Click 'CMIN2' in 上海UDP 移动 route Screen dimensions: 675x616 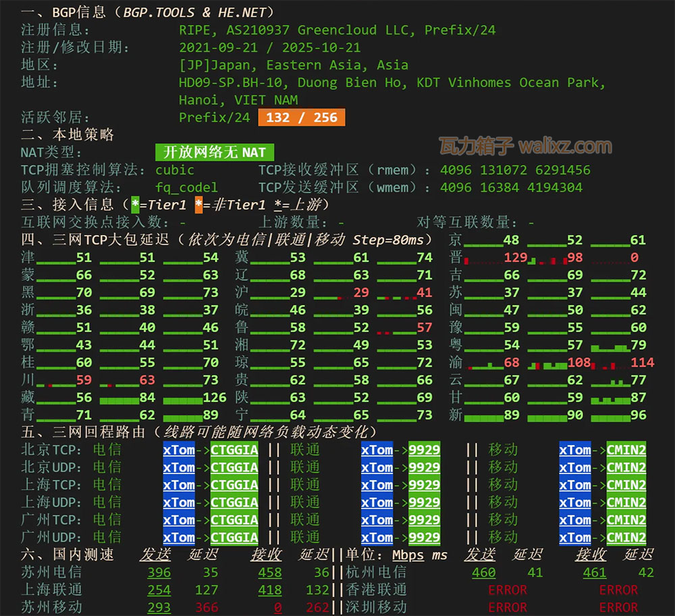coord(626,503)
